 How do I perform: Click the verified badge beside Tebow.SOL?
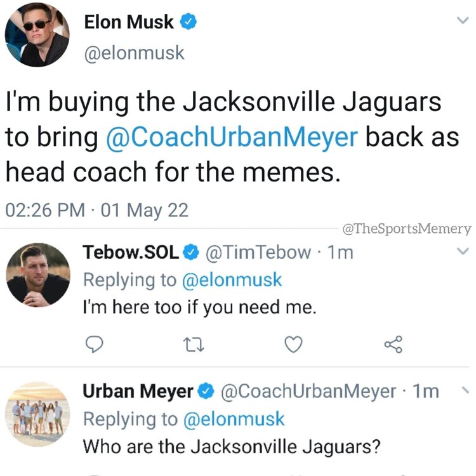click(190, 253)
